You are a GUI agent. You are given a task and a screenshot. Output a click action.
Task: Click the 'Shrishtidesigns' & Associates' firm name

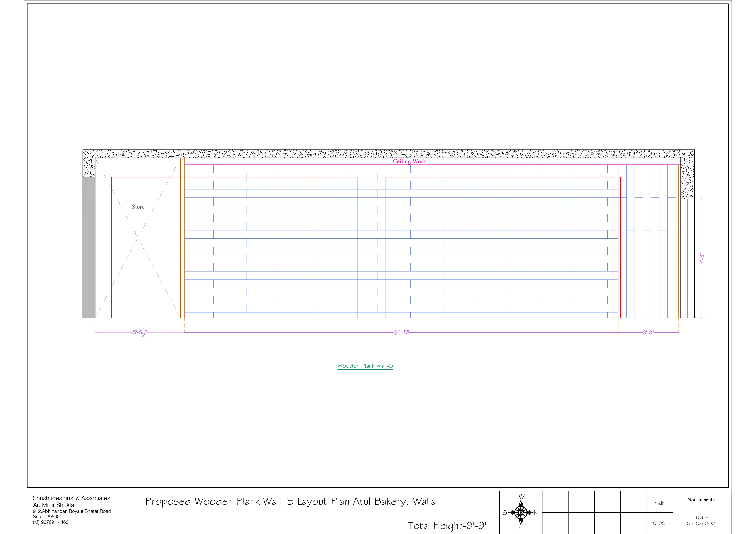[x=71, y=498]
